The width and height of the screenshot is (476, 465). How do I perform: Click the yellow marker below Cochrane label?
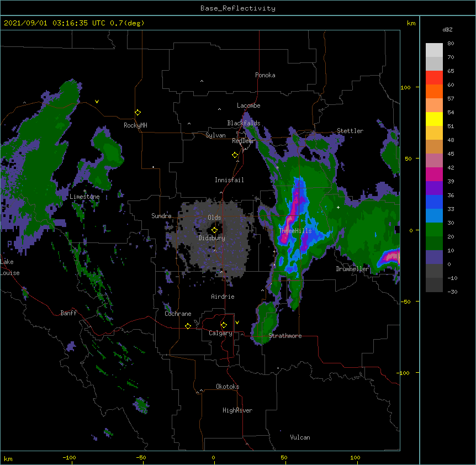coord(188,326)
